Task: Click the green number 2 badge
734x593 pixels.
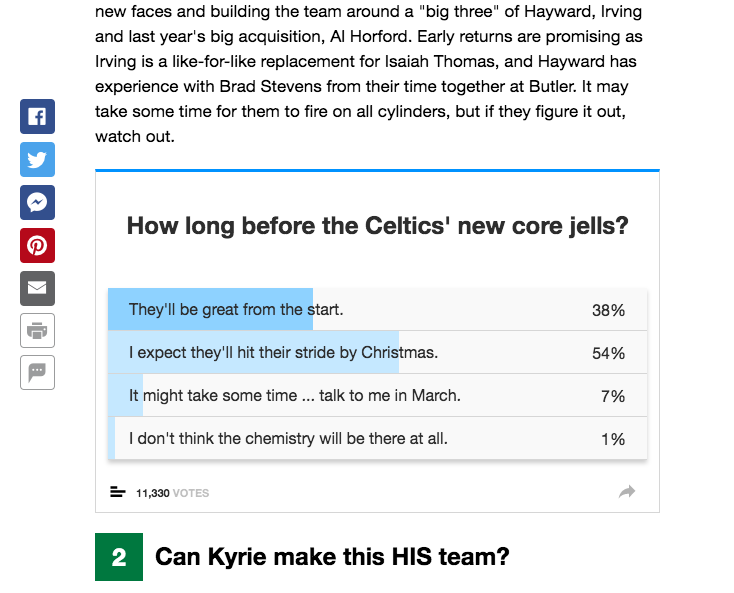Action: pos(119,557)
